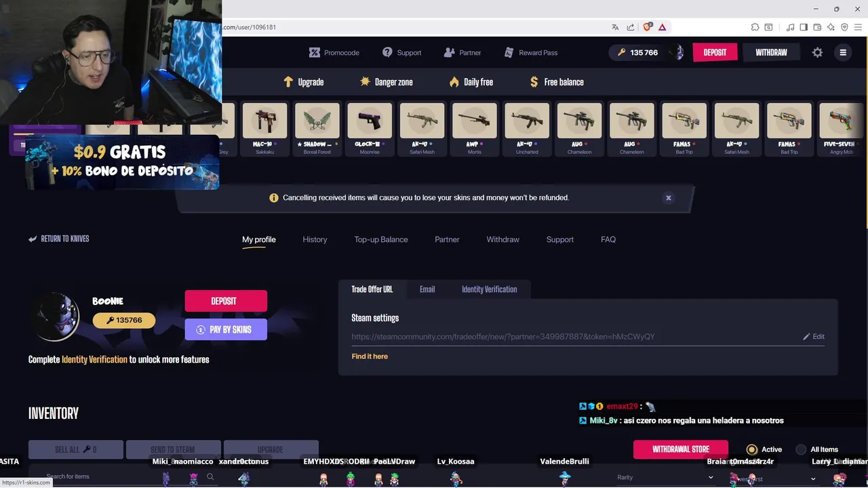This screenshot has height=488, width=868.
Task: Click the Boonie profile avatar
Action: 57,317
